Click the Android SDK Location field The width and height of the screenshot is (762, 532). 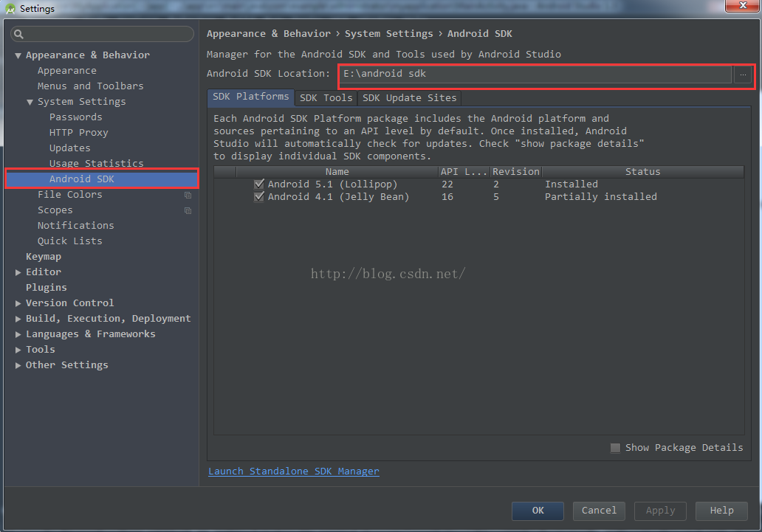[535, 74]
